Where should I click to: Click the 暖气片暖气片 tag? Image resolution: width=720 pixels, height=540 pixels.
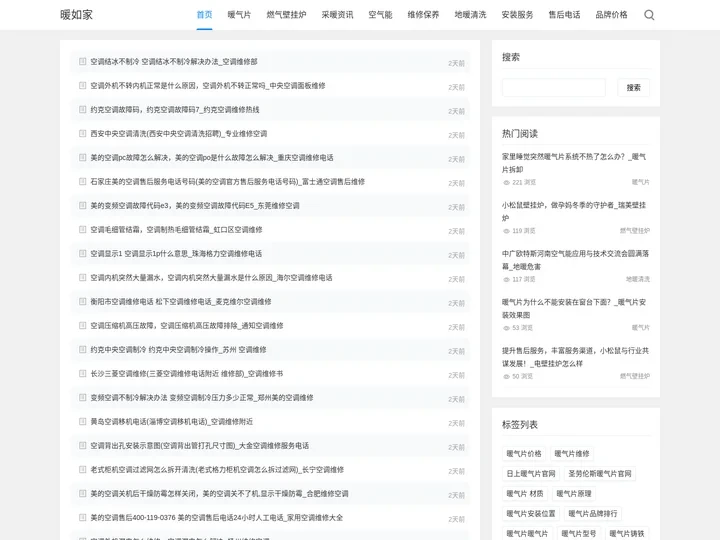(527, 533)
